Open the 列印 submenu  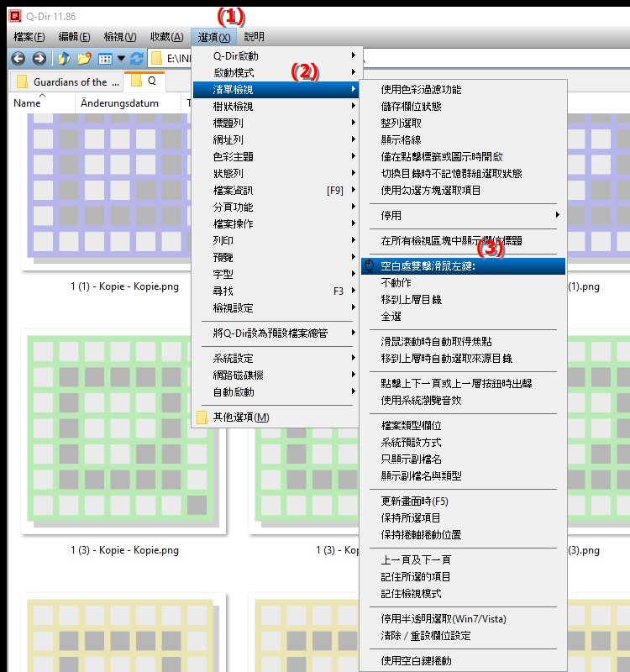coord(276,240)
